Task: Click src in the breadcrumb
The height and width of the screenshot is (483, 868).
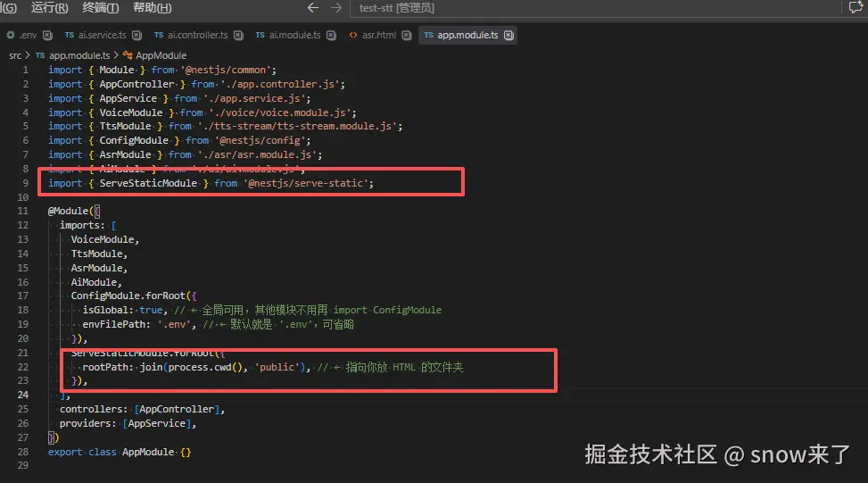Action: tap(15, 55)
